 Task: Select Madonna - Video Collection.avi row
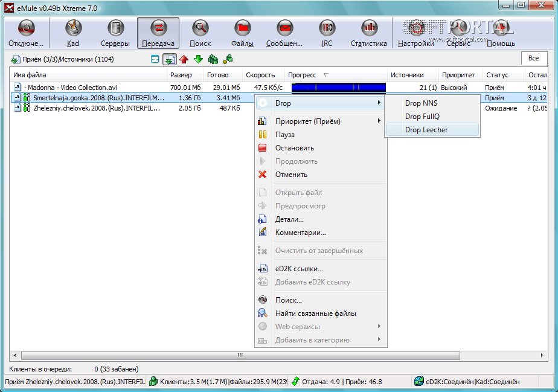(x=278, y=88)
